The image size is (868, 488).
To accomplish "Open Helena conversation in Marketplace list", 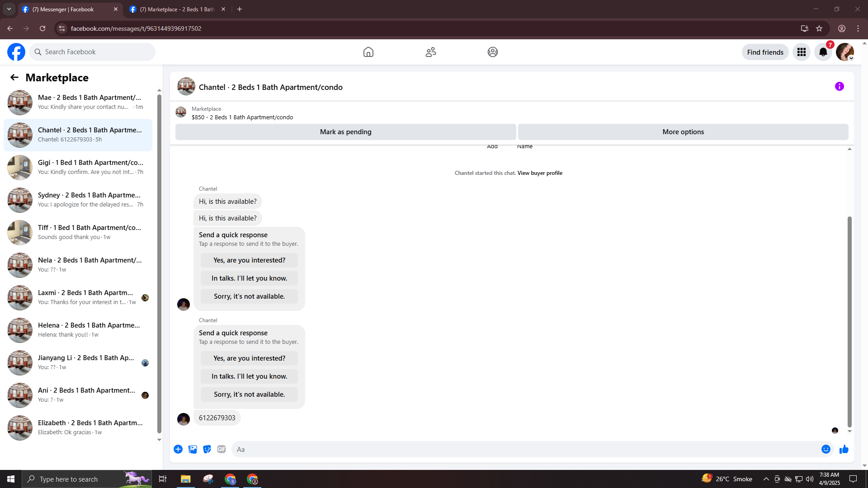I will (x=78, y=330).
